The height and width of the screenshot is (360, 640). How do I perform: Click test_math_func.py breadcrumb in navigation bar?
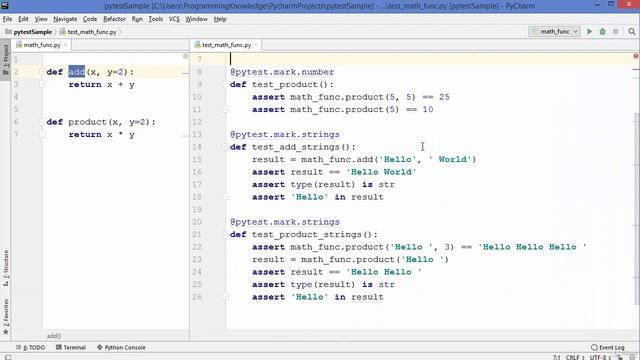click(x=89, y=32)
